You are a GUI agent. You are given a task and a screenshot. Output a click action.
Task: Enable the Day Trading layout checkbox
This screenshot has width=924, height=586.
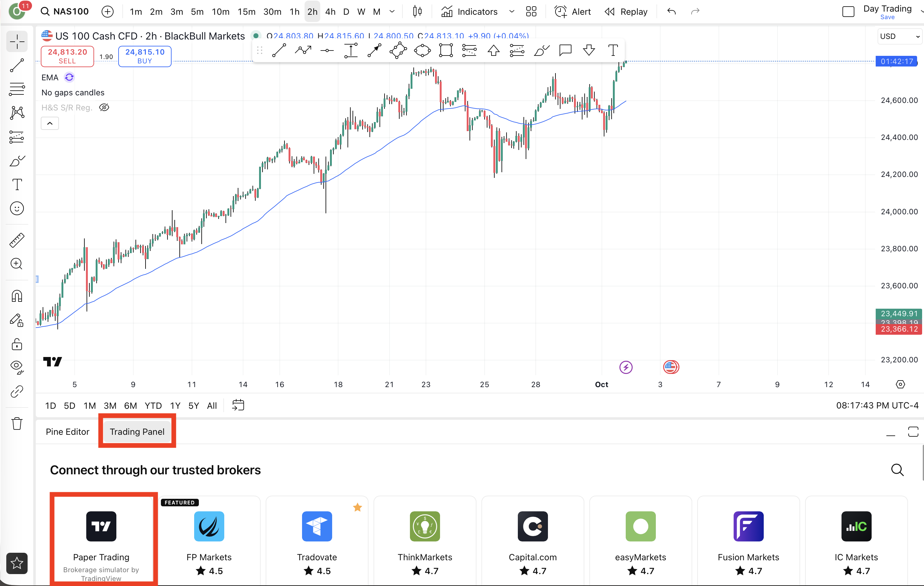pos(848,12)
